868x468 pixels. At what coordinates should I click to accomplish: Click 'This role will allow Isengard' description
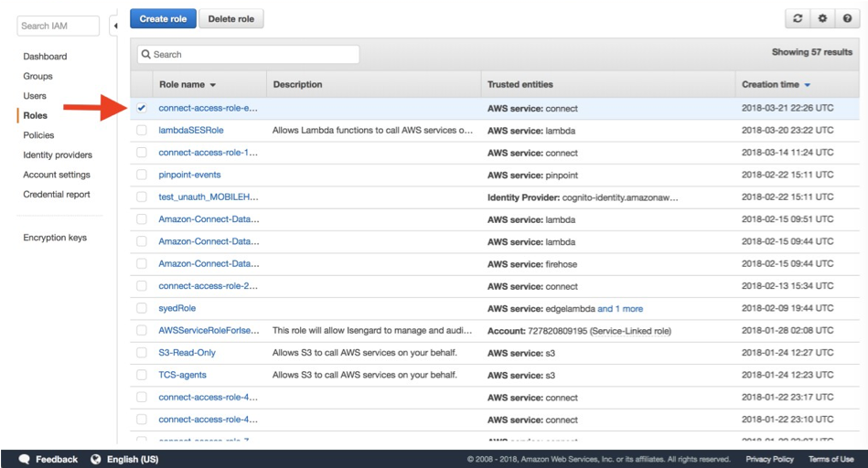[x=372, y=330]
